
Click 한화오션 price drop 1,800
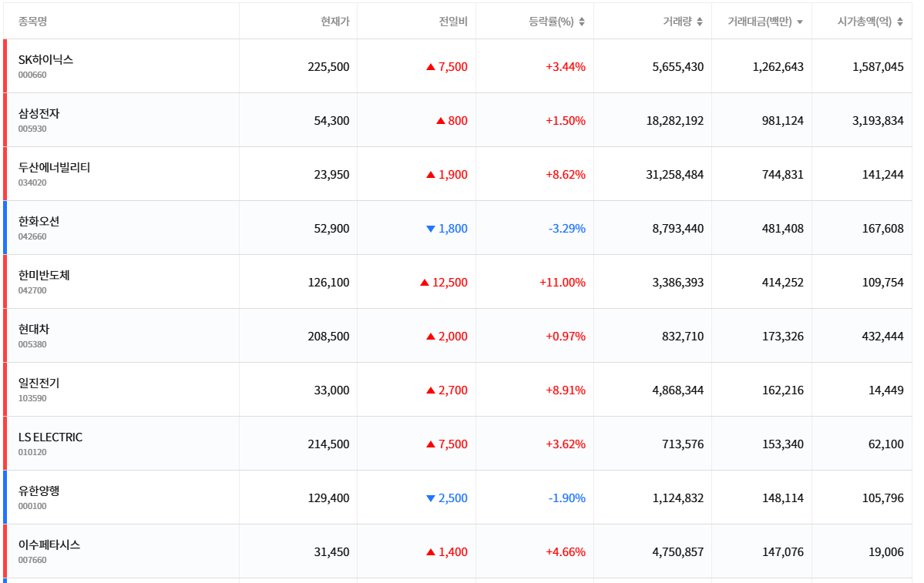click(x=447, y=229)
